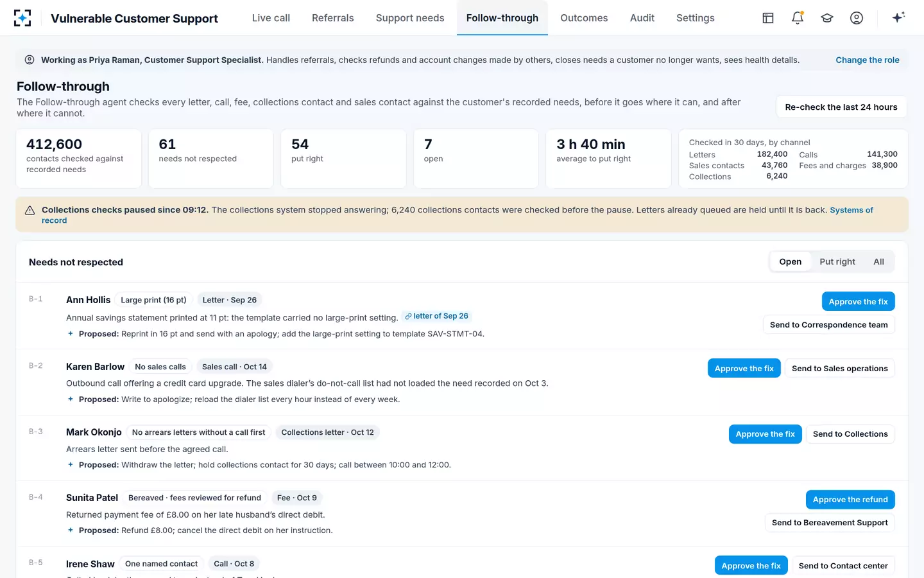
Task: Approve the fix for Mark Okonjo
Action: pyautogui.click(x=765, y=434)
